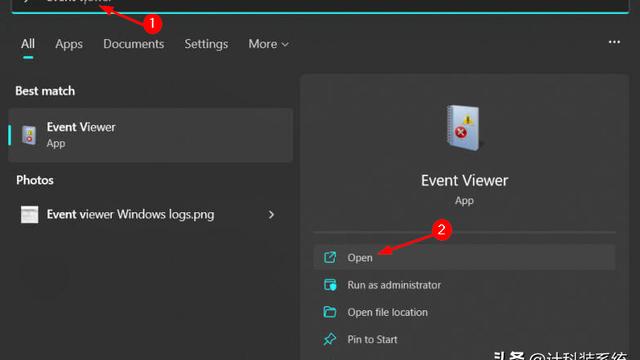Click the Open external-link icon
The image size is (640, 360).
pos(330,258)
